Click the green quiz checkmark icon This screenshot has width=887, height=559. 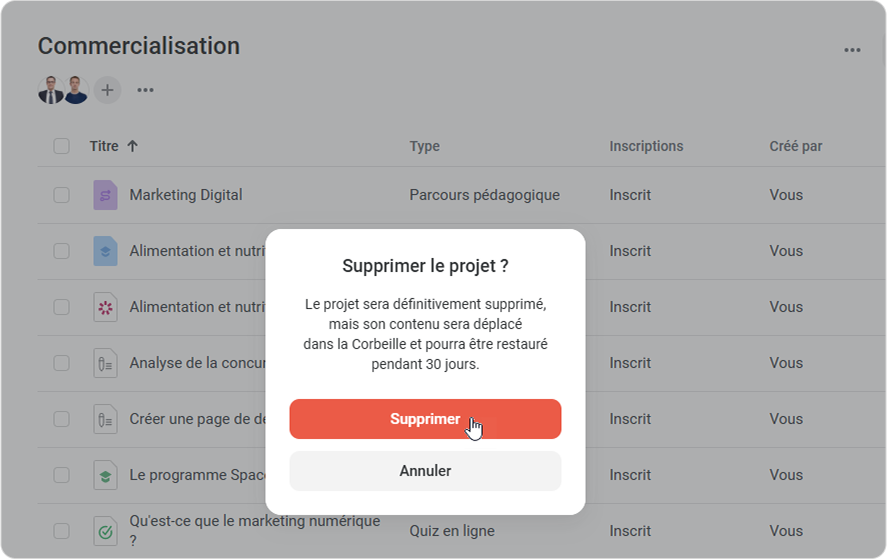tap(105, 531)
